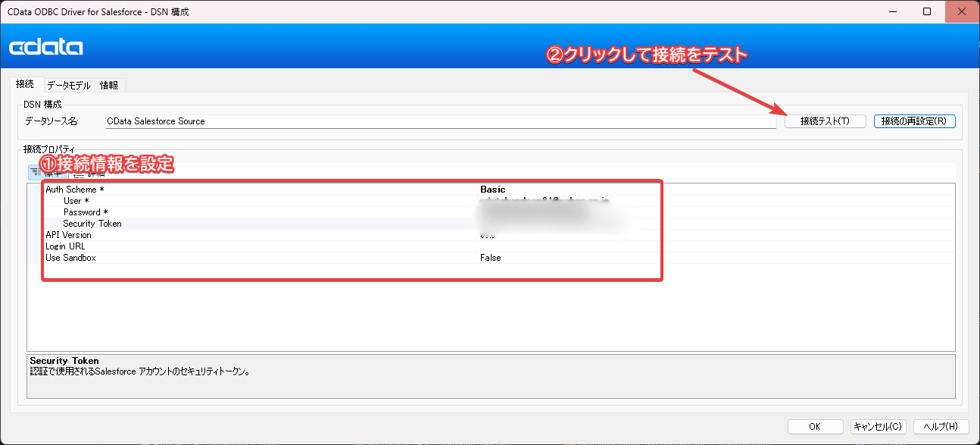Select the Security Token property row
980x445 pixels.
tap(491, 224)
